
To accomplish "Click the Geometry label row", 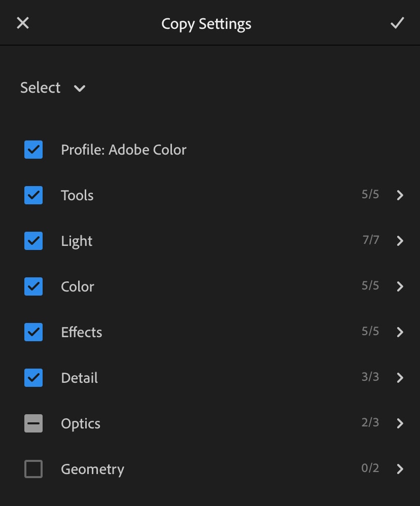I will click(210, 469).
